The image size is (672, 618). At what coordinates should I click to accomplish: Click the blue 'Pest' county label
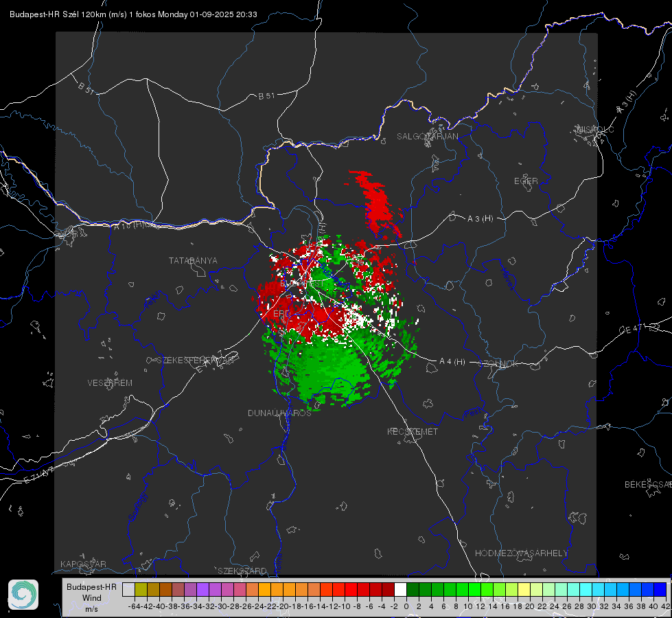coord(472,413)
